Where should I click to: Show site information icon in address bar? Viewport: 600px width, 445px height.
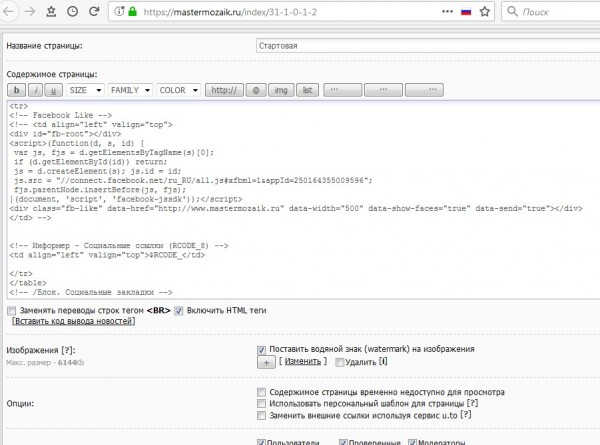119,11
